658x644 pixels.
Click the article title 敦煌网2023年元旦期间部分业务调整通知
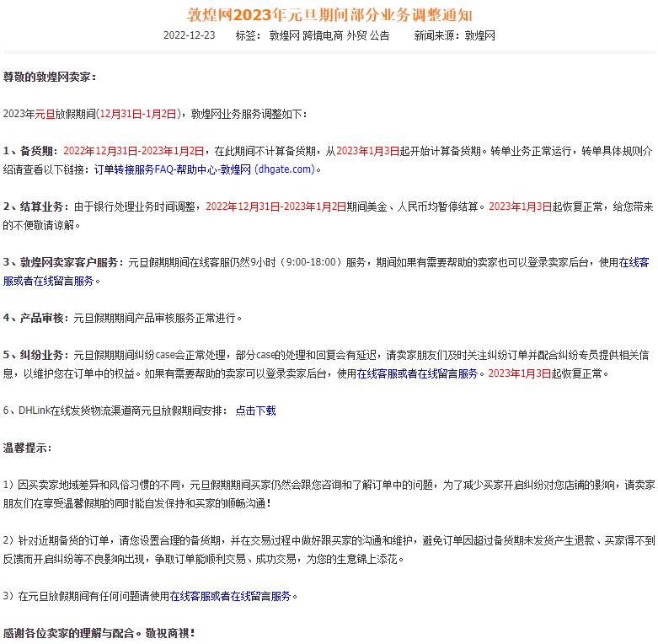329,15
